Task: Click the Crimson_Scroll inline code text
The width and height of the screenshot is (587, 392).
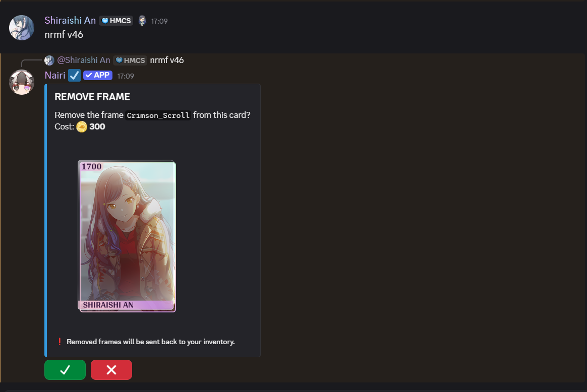Action: (x=158, y=115)
